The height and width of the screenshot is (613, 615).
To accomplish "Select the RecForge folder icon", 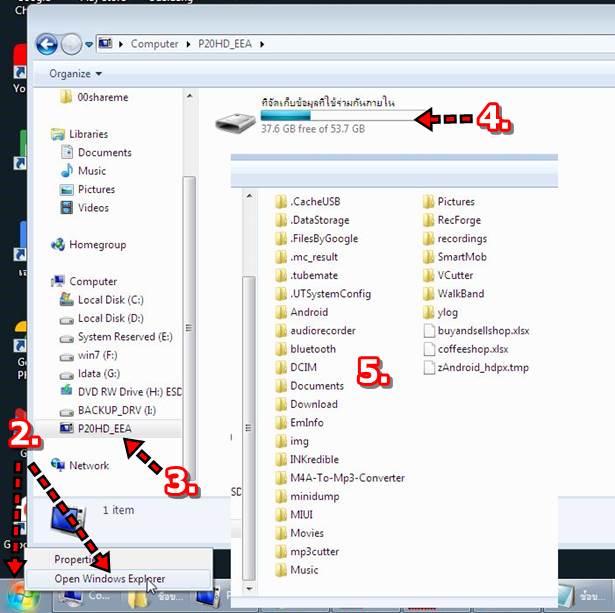I will point(428,220).
